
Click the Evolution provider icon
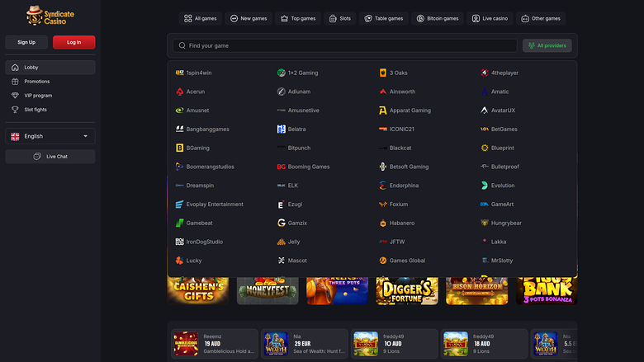(485, 186)
